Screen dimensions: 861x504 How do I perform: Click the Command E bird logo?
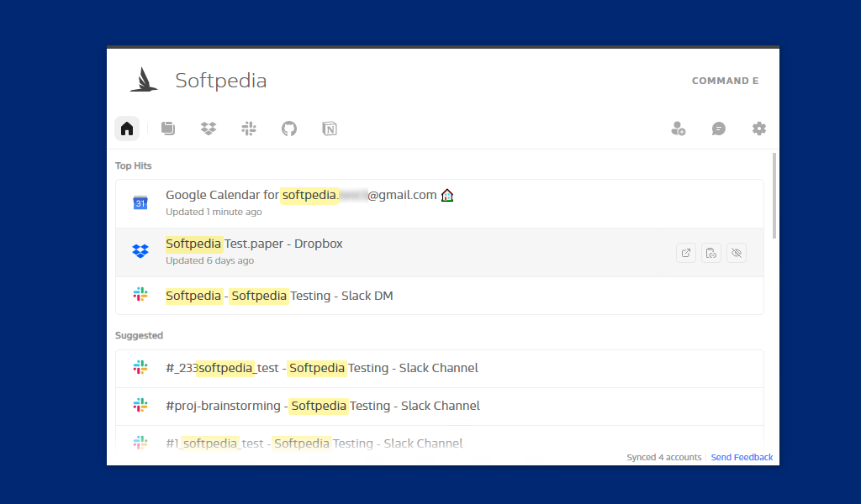(144, 80)
